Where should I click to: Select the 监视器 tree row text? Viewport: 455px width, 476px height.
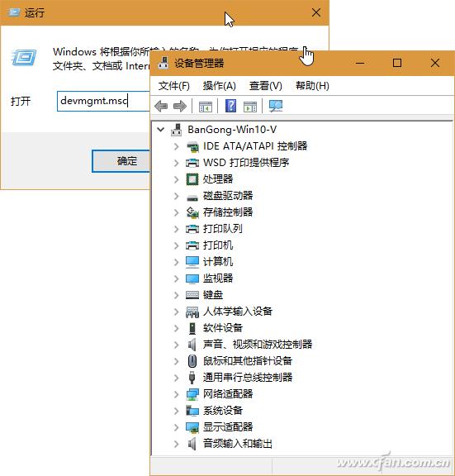(218, 278)
